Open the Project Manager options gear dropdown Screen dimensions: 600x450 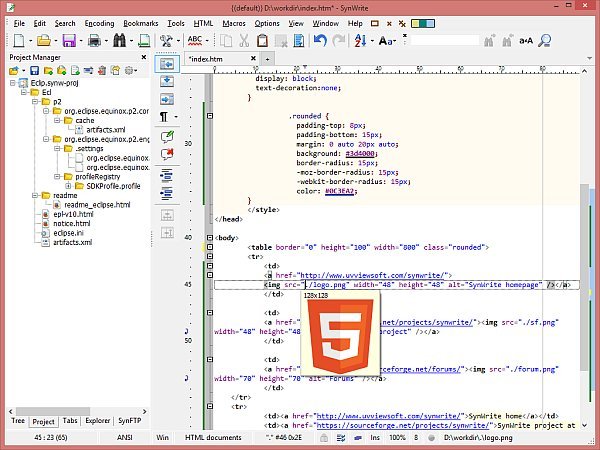pos(131,70)
